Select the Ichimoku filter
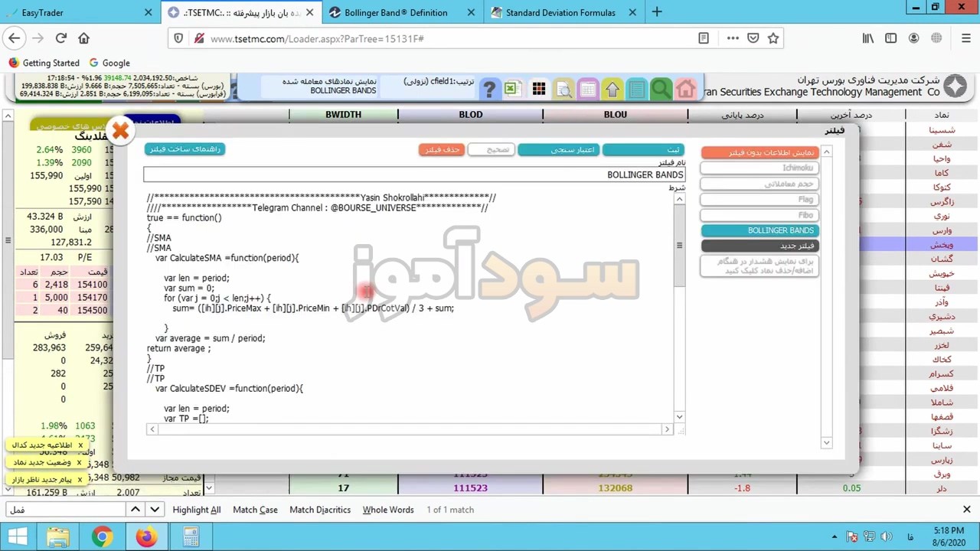Image resolution: width=980 pixels, height=551 pixels. tap(759, 168)
